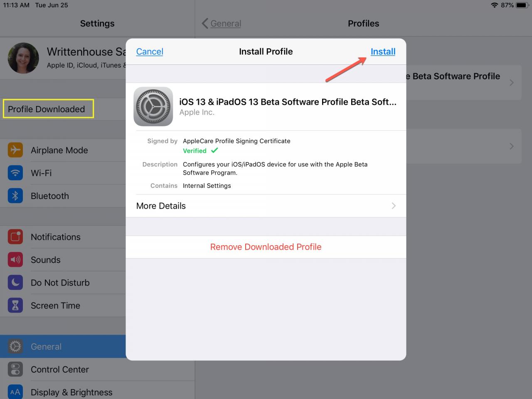Screen dimensions: 532x399
Task: Open the Beta Software Profile row chevron
Action: point(512,82)
